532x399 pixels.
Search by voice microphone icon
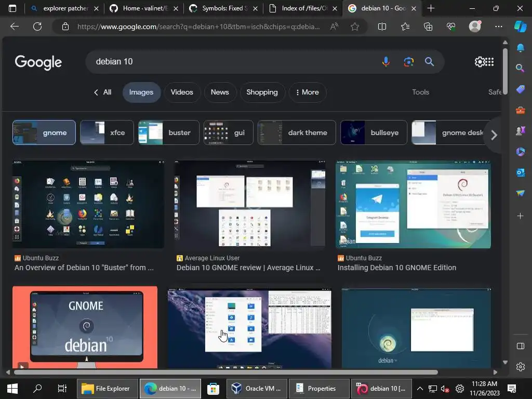386,62
